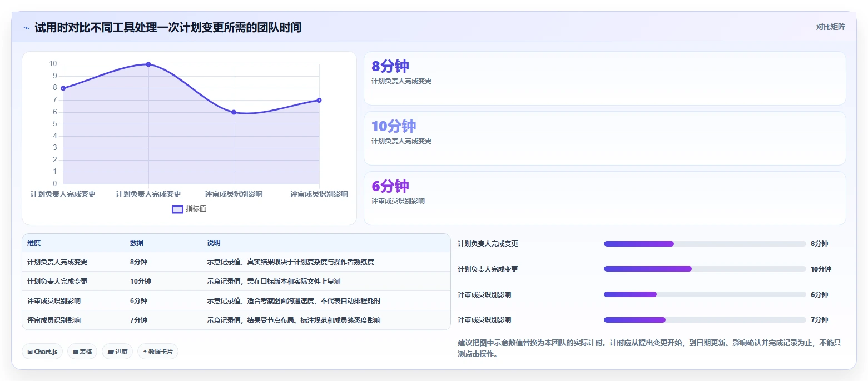Click the chart peak point at value 10
This screenshot has width=868, height=381.
[148, 64]
